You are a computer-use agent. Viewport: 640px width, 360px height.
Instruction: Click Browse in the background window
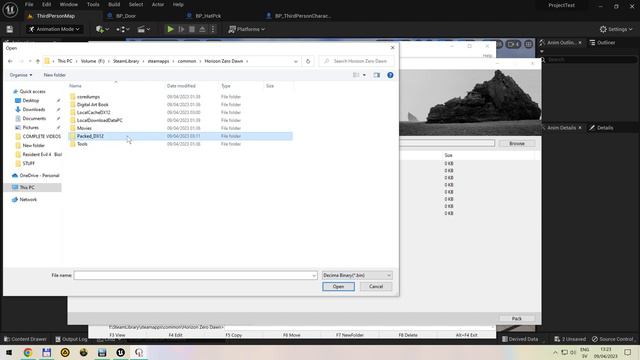click(517, 144)
